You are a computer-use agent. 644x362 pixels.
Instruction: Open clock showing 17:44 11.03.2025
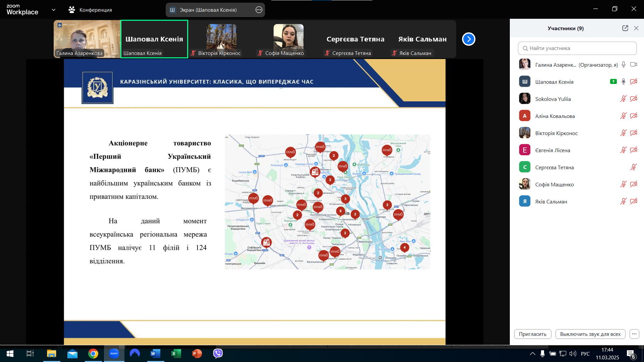[x=607, y=354]
